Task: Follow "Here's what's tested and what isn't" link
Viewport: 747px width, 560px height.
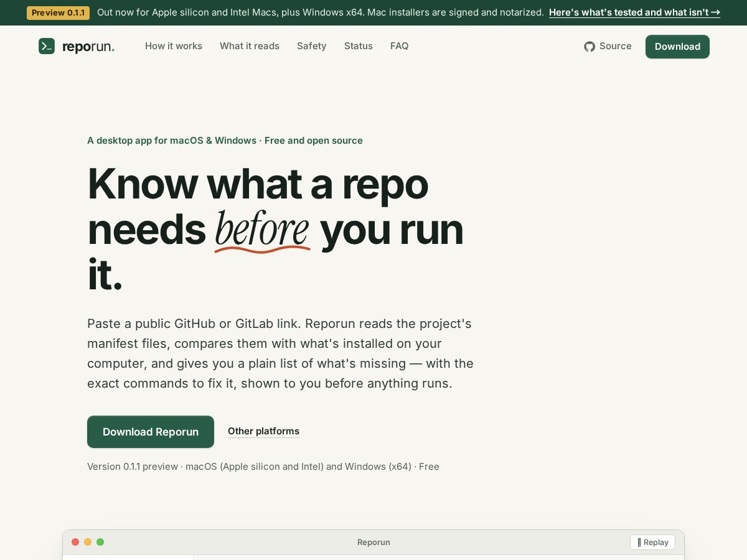Action: (x=634, y=12)
